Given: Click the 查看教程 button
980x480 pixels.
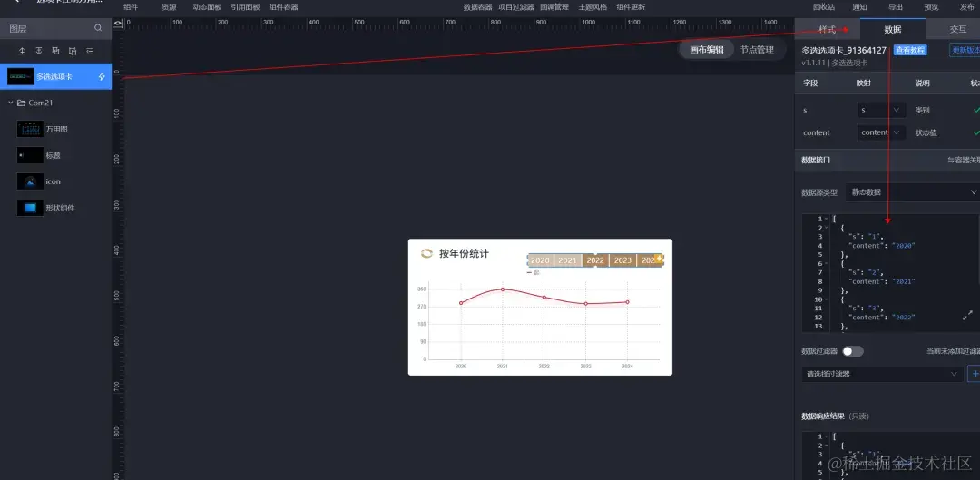Looking at the screenshot, I should coord(909,50).
